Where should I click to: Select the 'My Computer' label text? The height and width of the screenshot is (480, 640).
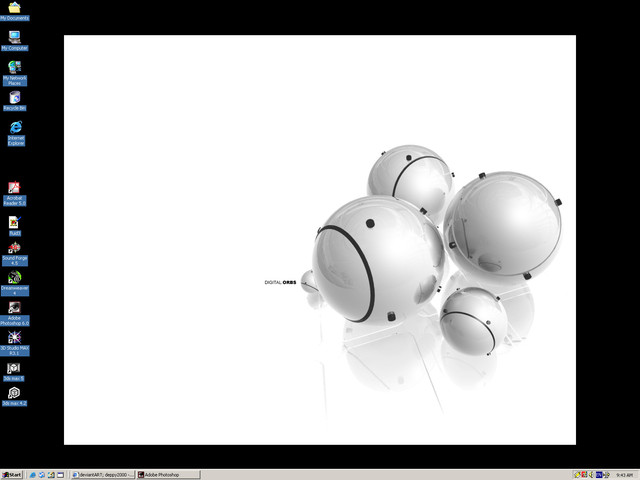coord(15,48)
